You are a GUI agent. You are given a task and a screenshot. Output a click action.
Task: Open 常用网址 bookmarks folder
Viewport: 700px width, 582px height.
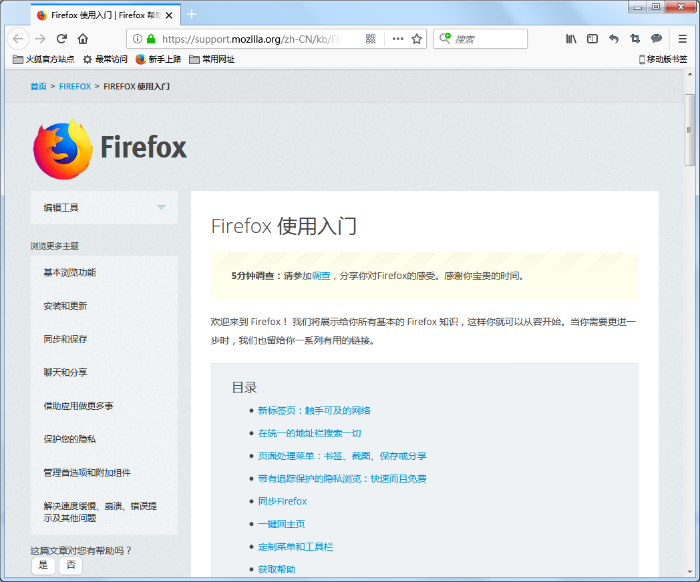coord(212,59)
